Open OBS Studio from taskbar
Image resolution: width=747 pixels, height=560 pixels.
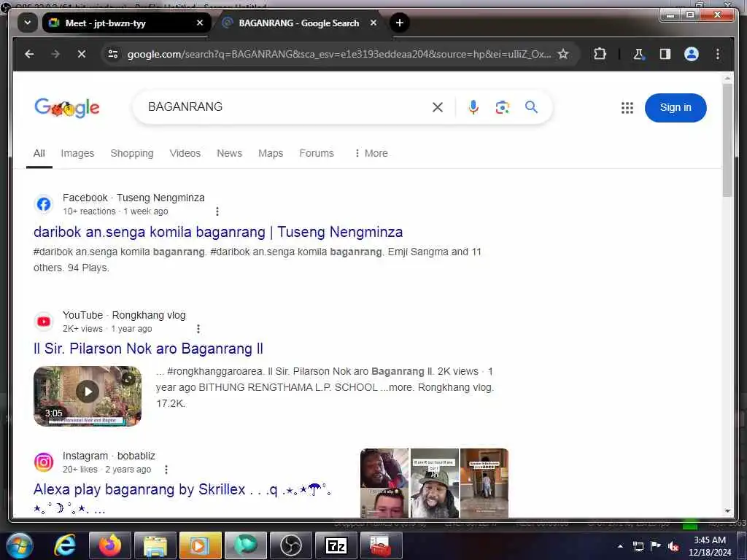tap(290, 545)
